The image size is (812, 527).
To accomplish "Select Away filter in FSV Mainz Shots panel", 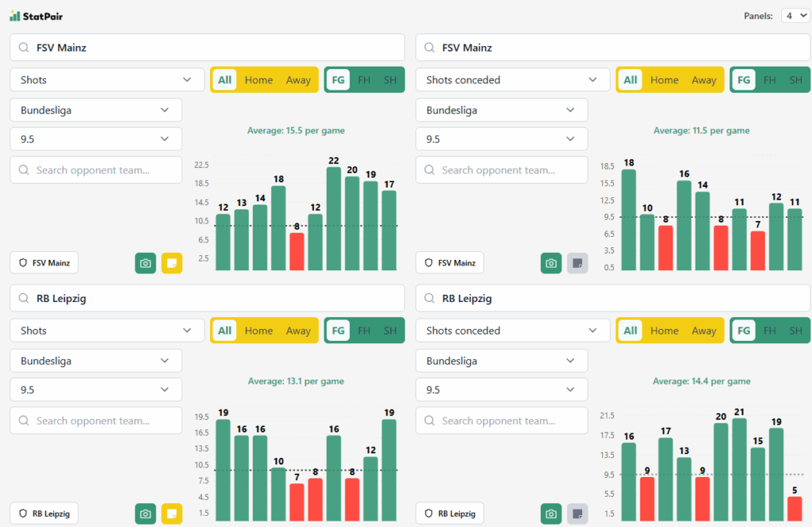I will (298, 80).
